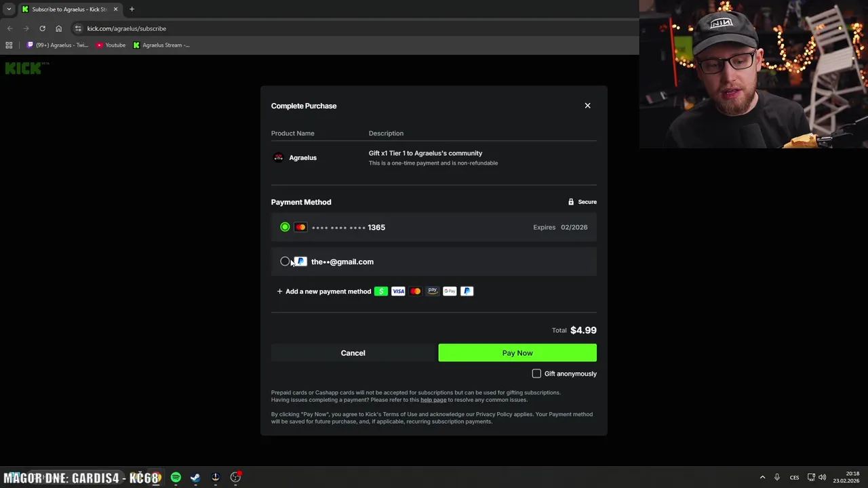Open the browser home page
868x488 pixels.
tap(58, 28)
